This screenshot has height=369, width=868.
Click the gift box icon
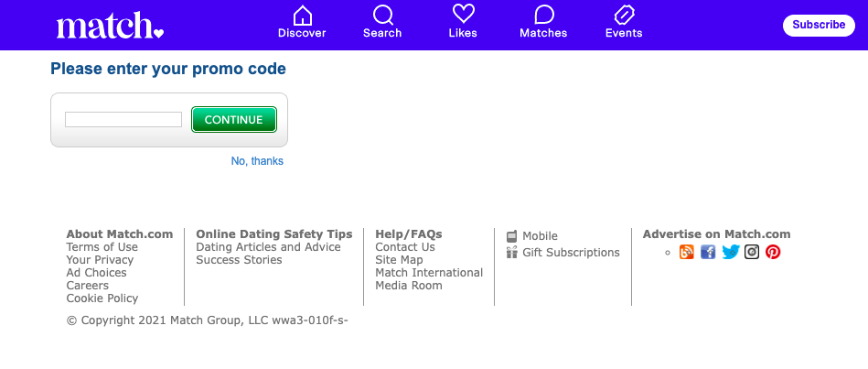[511, 253]
